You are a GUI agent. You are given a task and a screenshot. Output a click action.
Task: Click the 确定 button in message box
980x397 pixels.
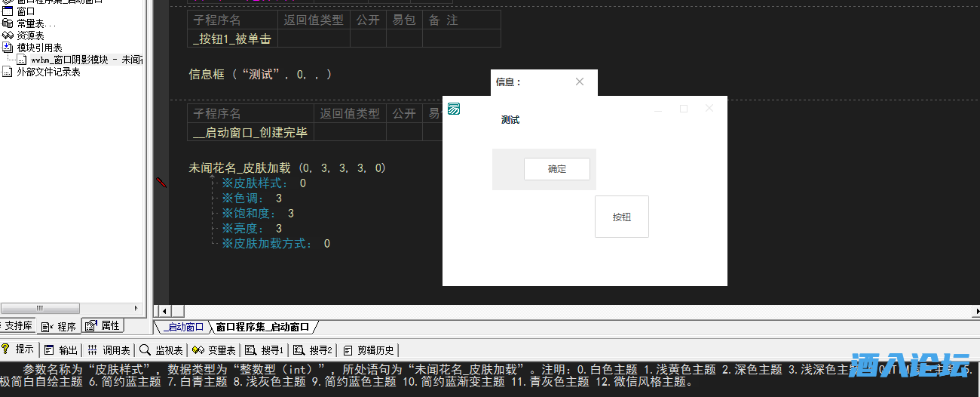point(556,169)
